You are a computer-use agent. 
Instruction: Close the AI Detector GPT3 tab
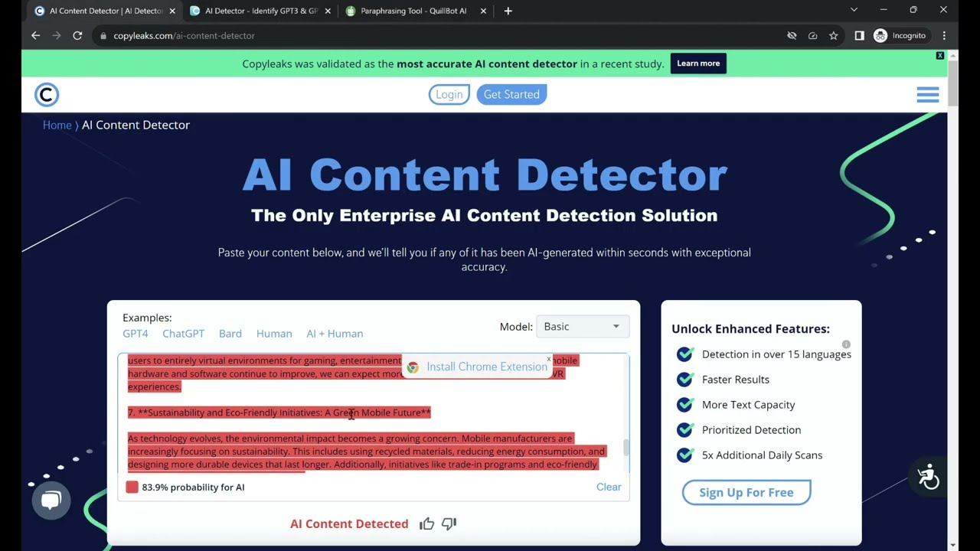coord(328,11)
